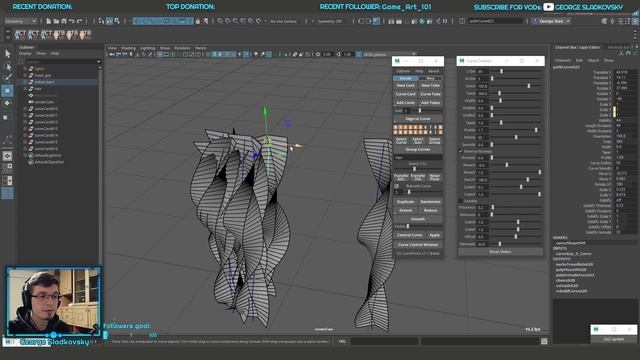Click single-pane layout icon in left sidebar

tap(7, 156)
